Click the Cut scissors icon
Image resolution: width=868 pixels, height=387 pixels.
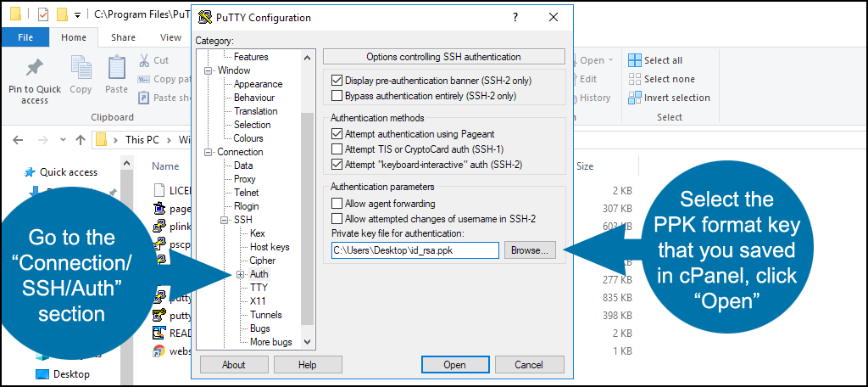click(144, 60)
